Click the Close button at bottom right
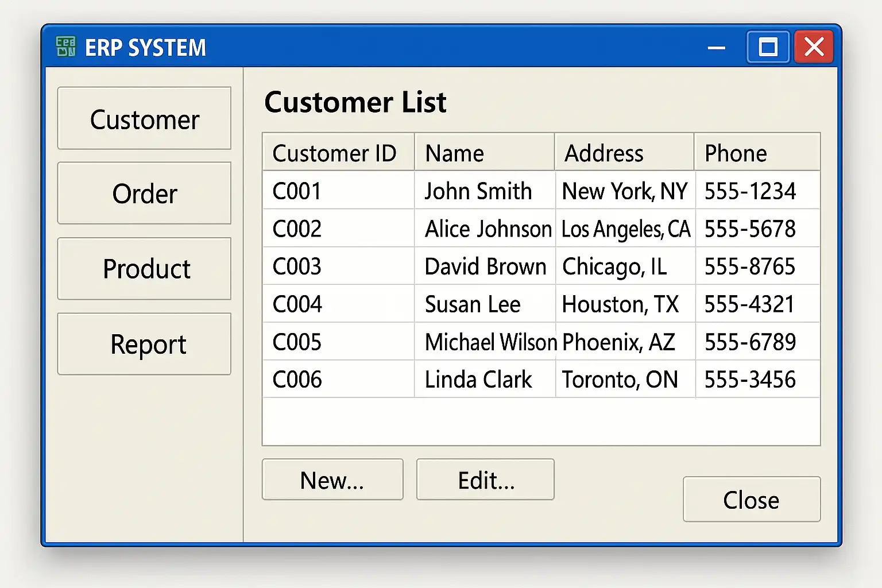882x588 pixels. 751,500
